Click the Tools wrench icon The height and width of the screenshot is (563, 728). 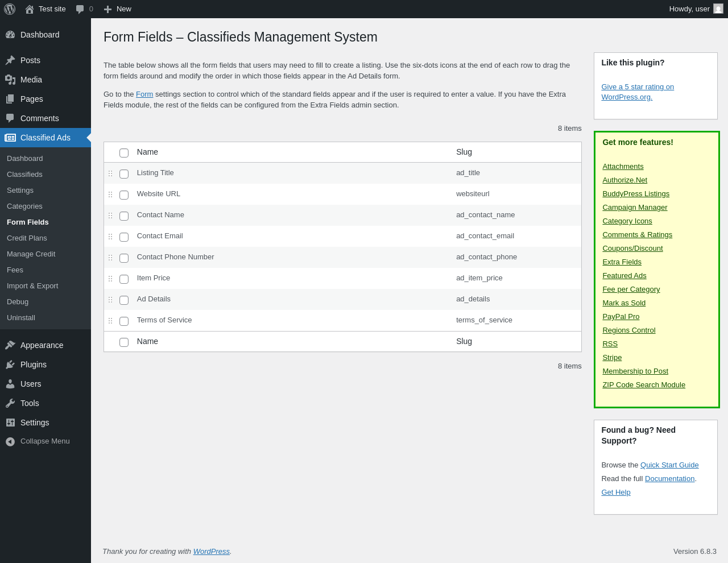[x=10, y=403]
